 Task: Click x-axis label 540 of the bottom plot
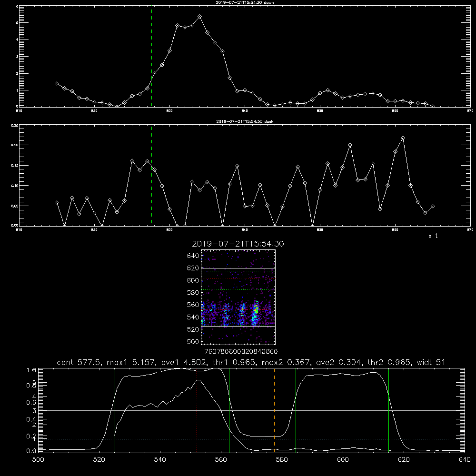160,459
